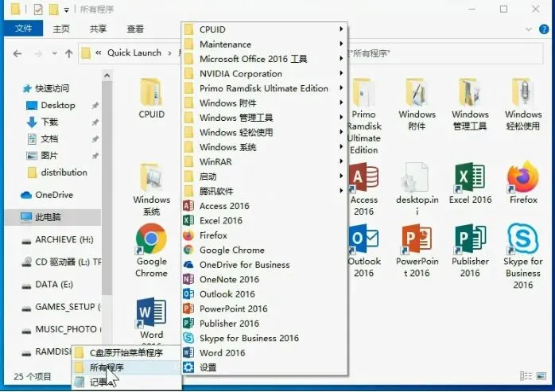
Task: Switch to large icons view in status bar
Action: pos(541,376)
